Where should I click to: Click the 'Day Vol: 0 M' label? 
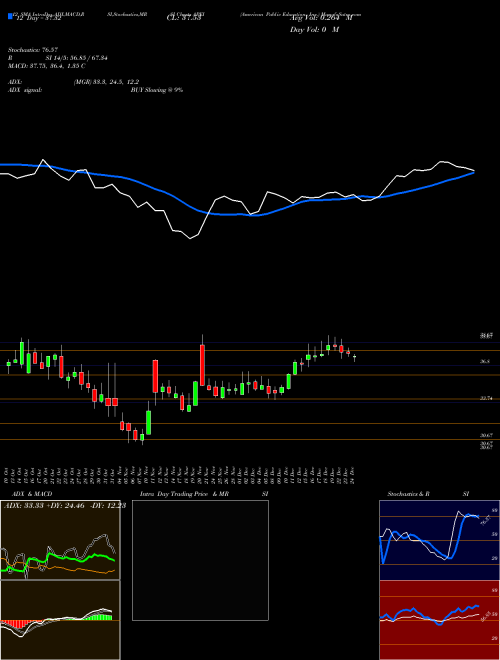[314, 29]
